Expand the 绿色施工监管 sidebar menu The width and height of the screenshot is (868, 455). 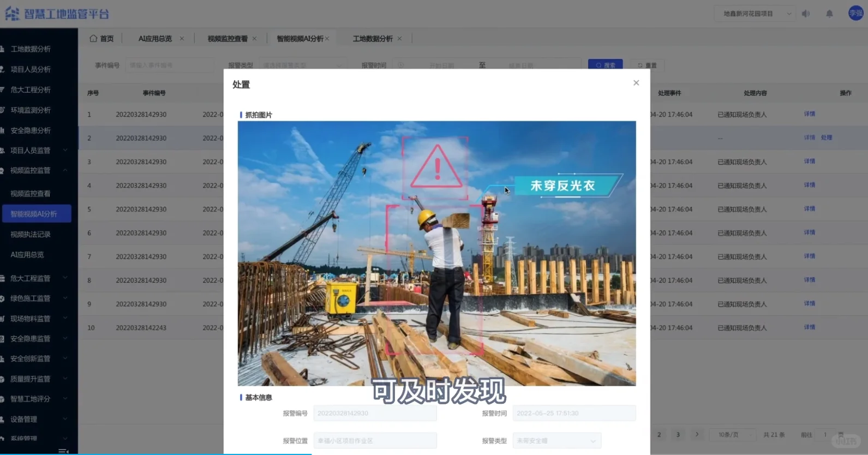click(x=65, y=298)
